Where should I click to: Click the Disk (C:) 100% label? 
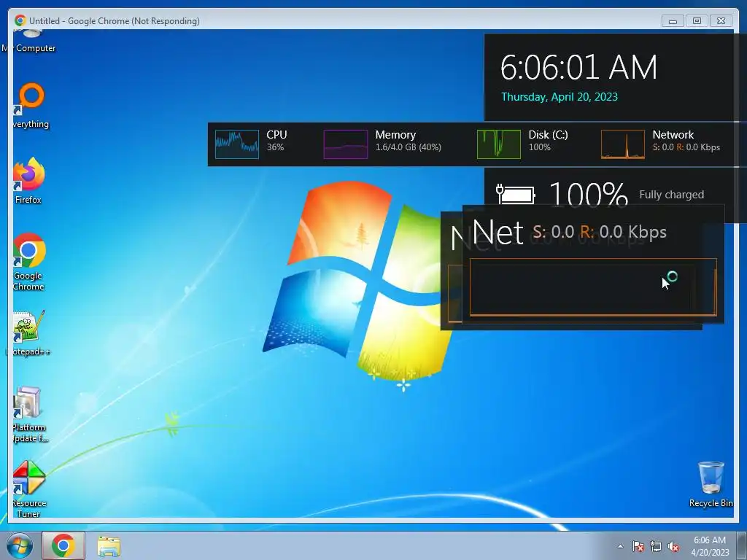point(548,141)
